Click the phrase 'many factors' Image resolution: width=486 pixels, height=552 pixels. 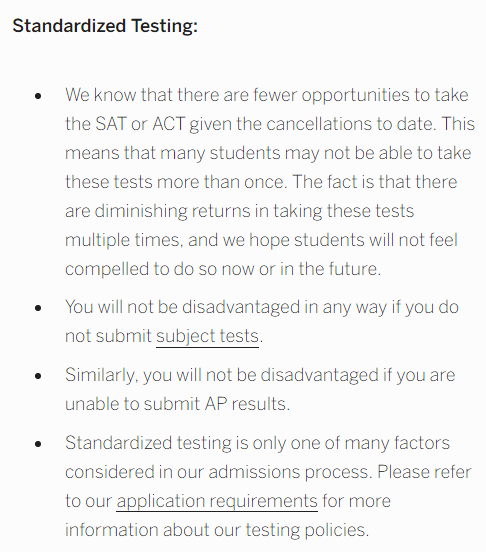point(397,443)
